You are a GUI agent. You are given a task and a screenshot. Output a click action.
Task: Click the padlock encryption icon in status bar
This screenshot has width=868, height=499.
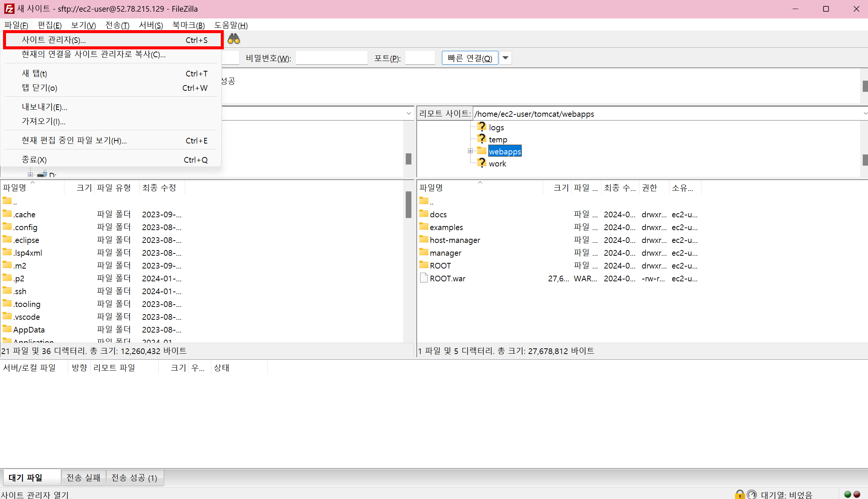pos(740,494)
